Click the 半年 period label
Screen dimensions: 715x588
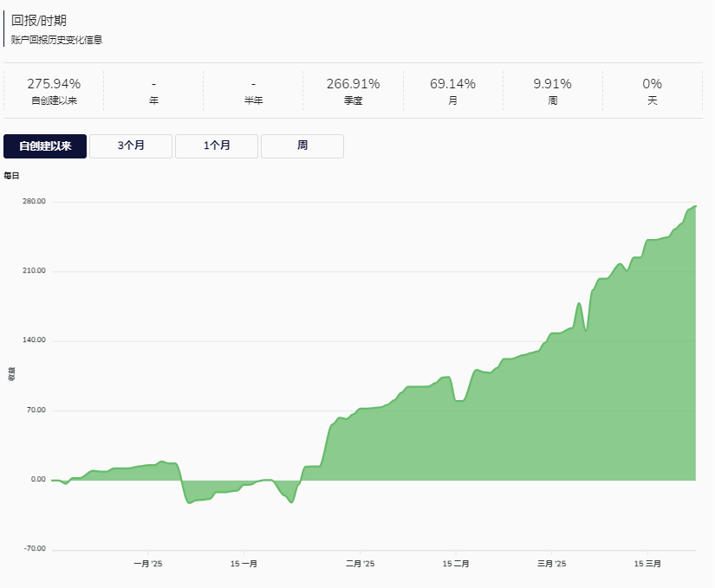point(253,100)
